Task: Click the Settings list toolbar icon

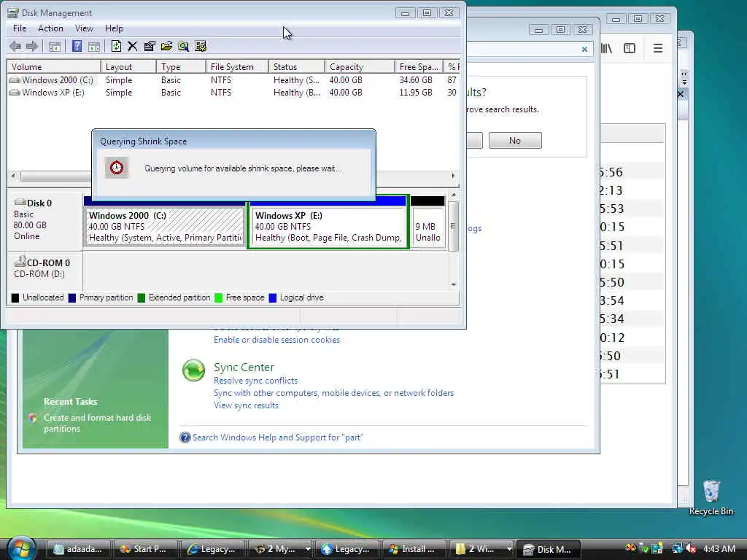Action: (201, 46)
